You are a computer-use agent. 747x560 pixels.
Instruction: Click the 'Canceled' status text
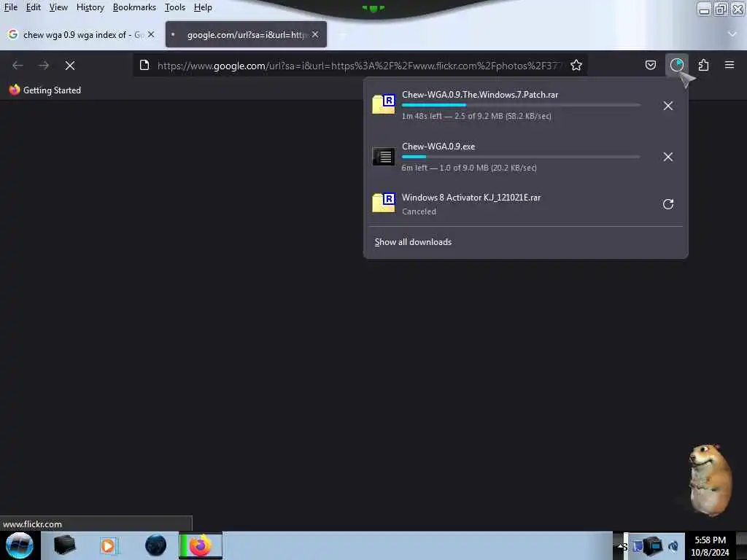419,211
